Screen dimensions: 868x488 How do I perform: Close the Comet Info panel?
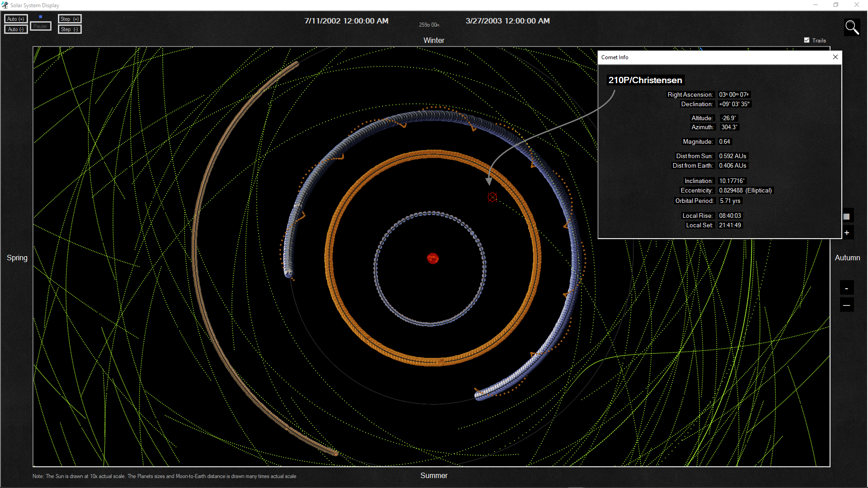coord(835,57)
